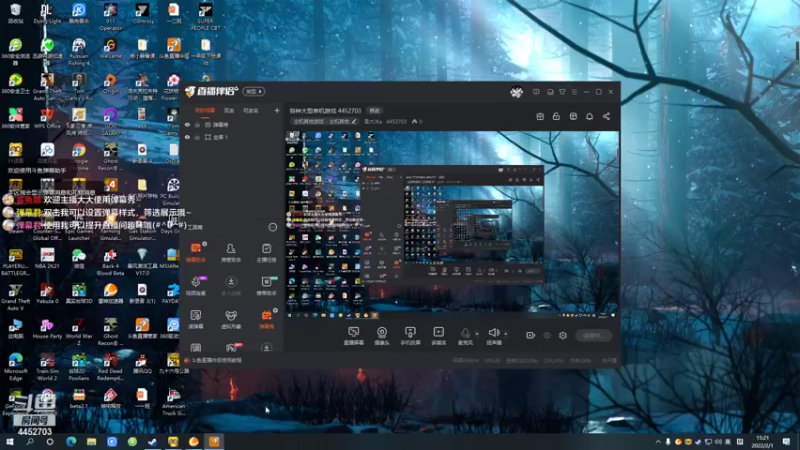Screen dimensions: 800x450
Task: Click the button beside the room title 4452703
Action: tap(375, 111)
